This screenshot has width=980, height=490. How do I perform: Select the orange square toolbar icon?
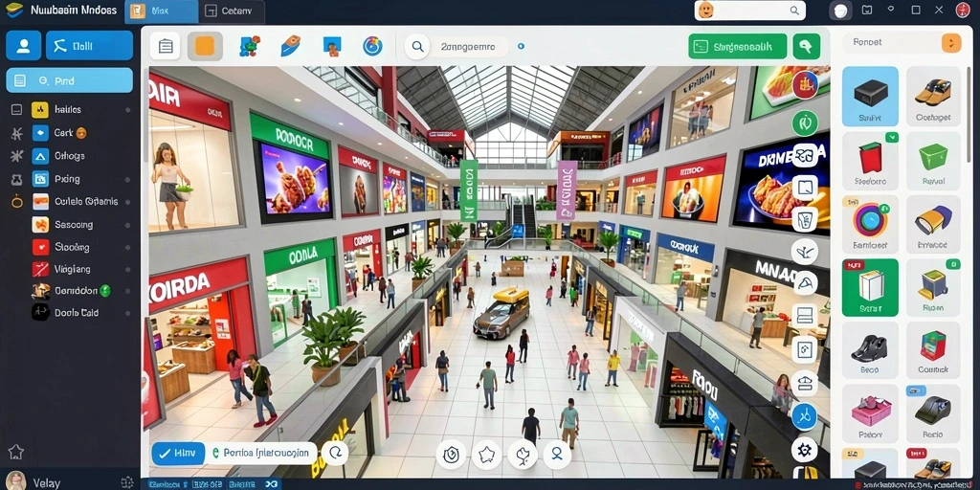click(x=205, y=46)
